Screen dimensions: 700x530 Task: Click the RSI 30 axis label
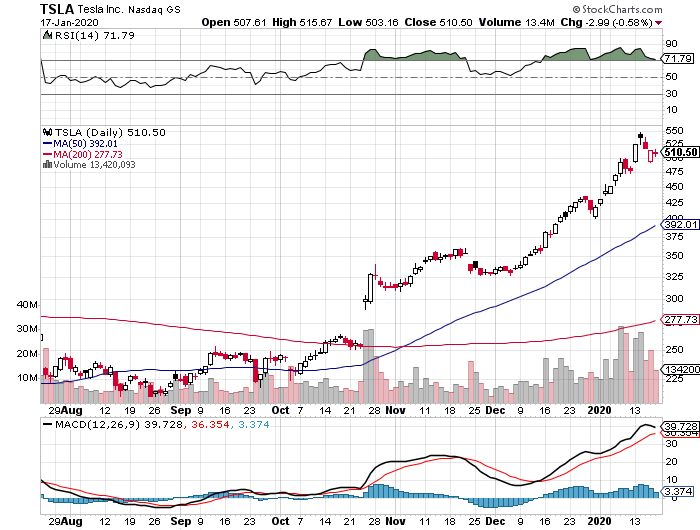671,93
